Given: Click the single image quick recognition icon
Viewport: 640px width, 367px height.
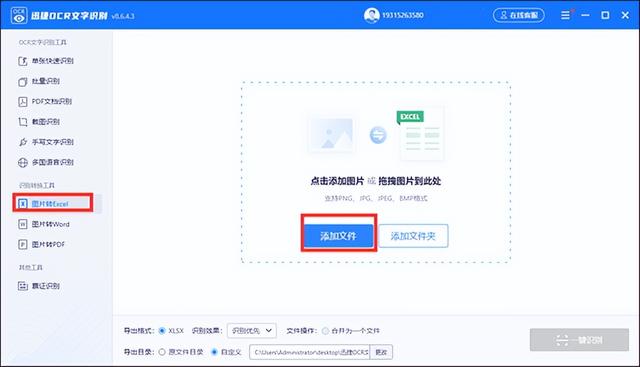Looking at the screenshot, I should click(x=23, y=61).
